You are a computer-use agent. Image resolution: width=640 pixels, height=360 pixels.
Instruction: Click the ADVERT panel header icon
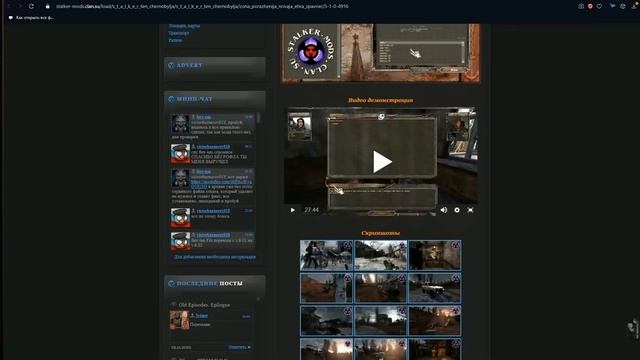click(x=171, y=65)
